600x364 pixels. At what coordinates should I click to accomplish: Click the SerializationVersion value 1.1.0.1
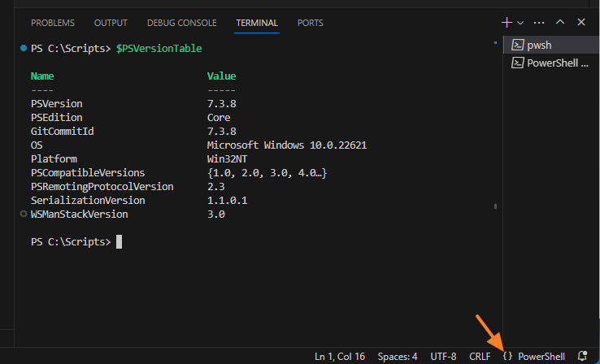pyautogui.click(x=228, y=201)
